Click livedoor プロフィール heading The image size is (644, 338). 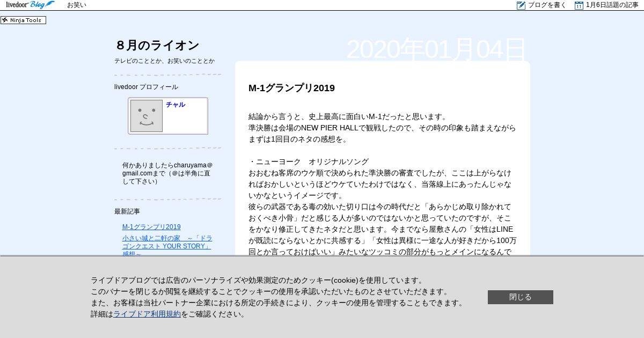point(146,87)
